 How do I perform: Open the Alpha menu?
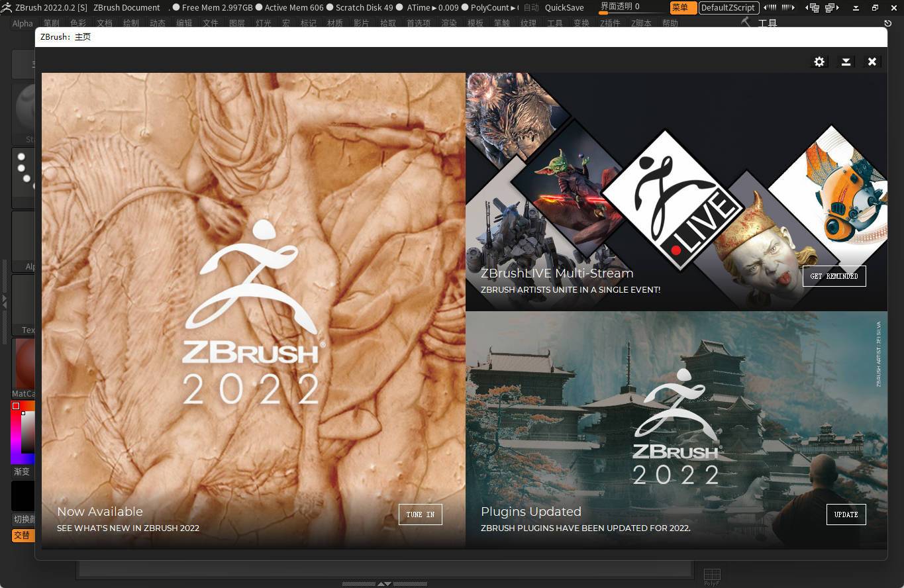(23, 23)
